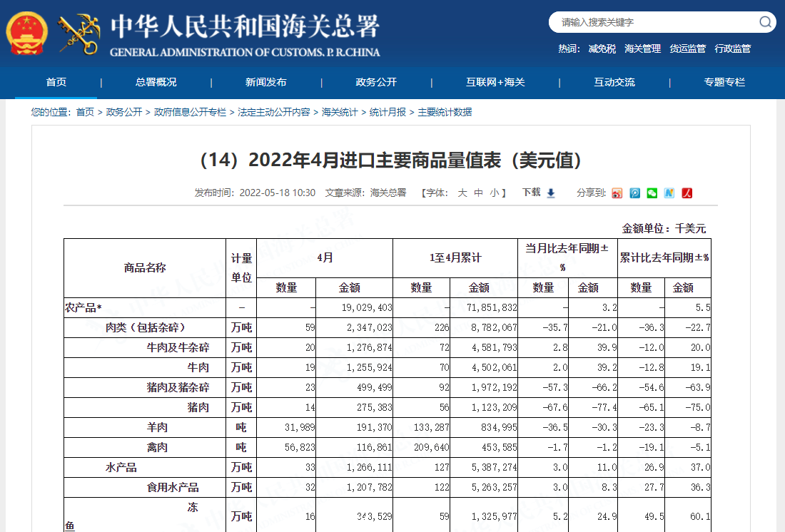Click the 肉类（包括杂碎） row label
The image size is (785, 532).
coord(145,328)
